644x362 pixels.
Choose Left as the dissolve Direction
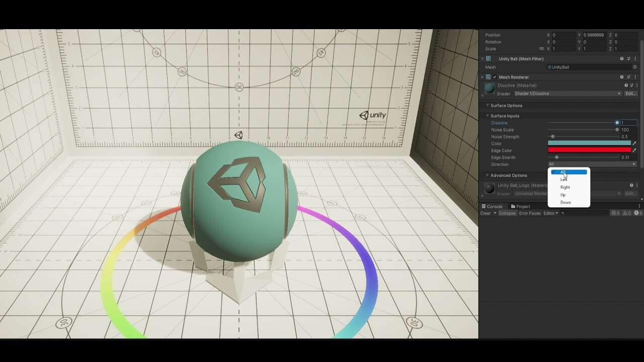(563, 179)
